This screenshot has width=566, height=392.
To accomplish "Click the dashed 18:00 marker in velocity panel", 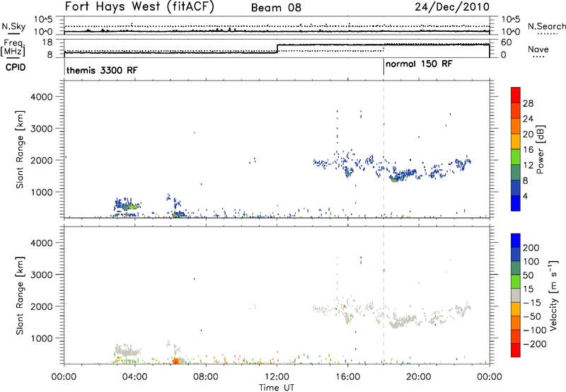I will (x=383, y=295).
